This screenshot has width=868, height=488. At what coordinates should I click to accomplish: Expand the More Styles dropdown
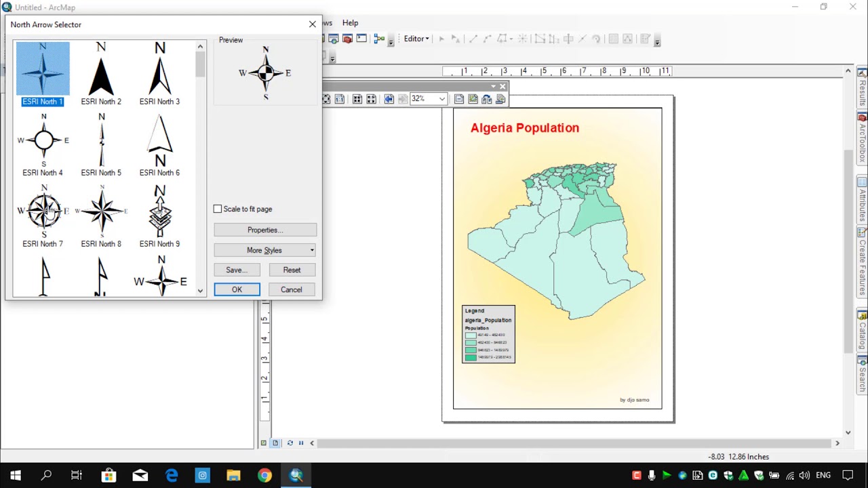[265, 250]
